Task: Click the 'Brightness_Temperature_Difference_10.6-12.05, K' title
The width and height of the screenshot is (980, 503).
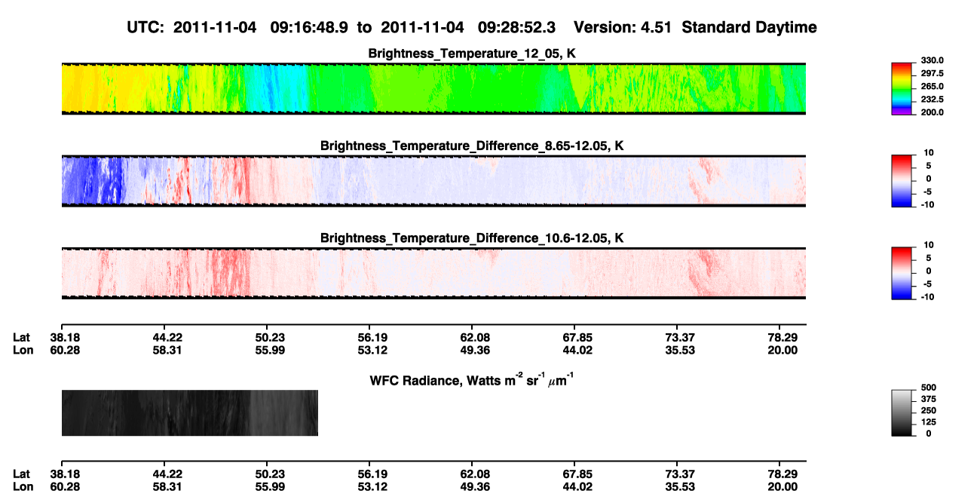Action: pyautogui.click(x=472, y=238)
